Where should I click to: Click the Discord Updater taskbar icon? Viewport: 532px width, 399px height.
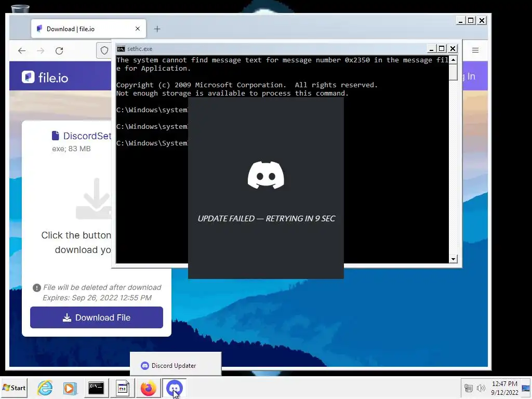pyautogui.click(x=175, y=388)
